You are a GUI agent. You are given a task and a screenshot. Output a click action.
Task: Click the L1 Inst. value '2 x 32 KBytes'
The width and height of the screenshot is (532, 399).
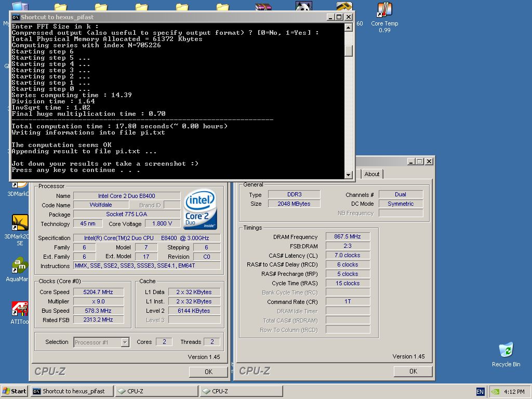[x=194, y=301]
